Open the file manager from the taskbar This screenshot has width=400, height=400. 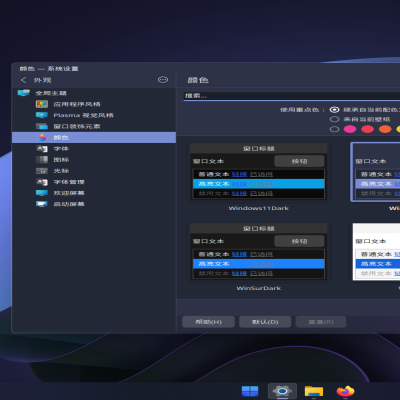coord(314,391)
